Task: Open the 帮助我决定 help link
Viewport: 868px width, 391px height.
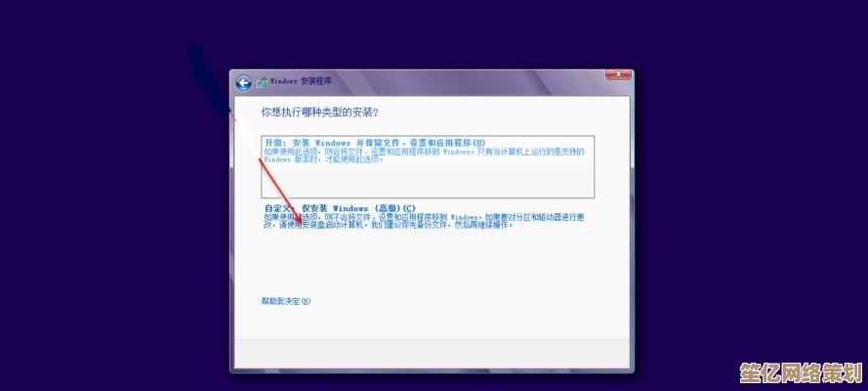Action: click(286, 301)
